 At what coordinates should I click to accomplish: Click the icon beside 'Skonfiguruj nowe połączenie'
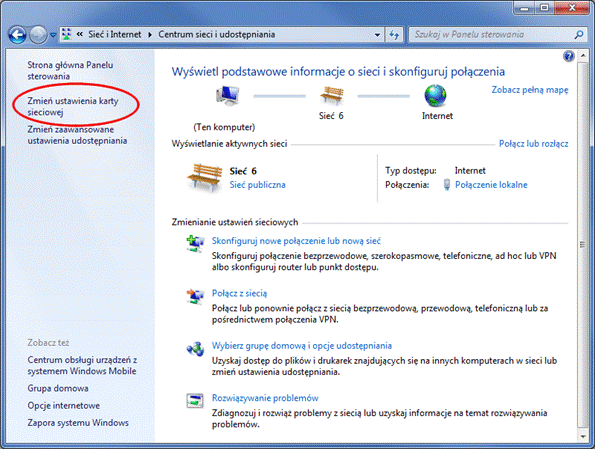(195, 244)
